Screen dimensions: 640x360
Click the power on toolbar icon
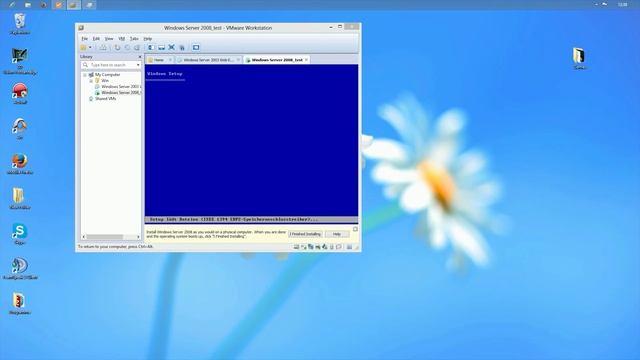pos(84,47)
